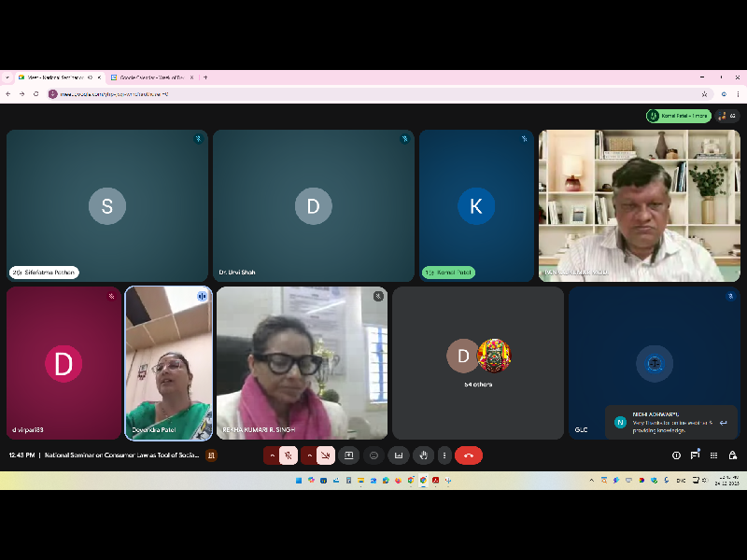
Task: Toggle the camera on or off
Action: (325, 455)
